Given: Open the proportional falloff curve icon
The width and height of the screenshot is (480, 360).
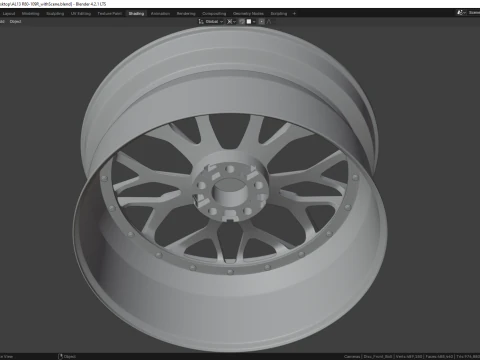Looking at the screenshot, I should [269, 22].
